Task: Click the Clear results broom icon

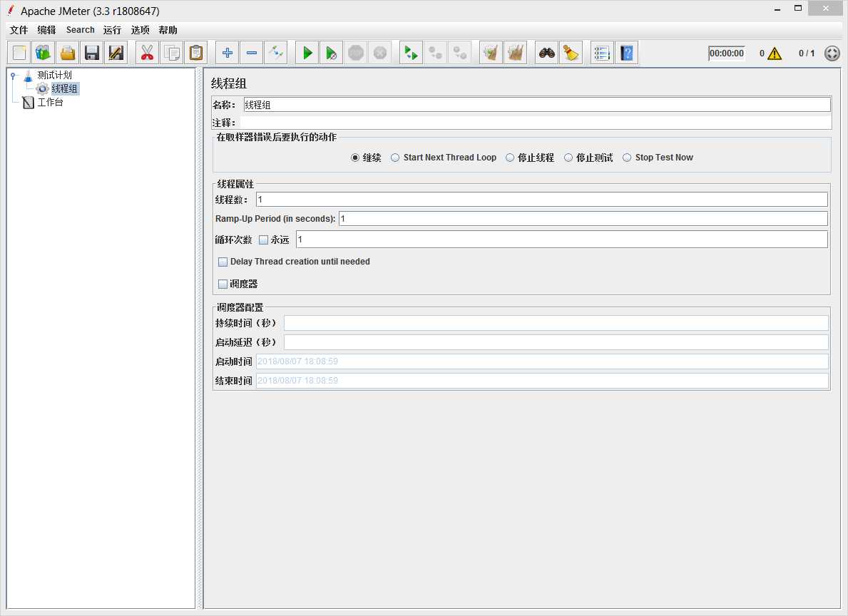Action: coord(491,53)
